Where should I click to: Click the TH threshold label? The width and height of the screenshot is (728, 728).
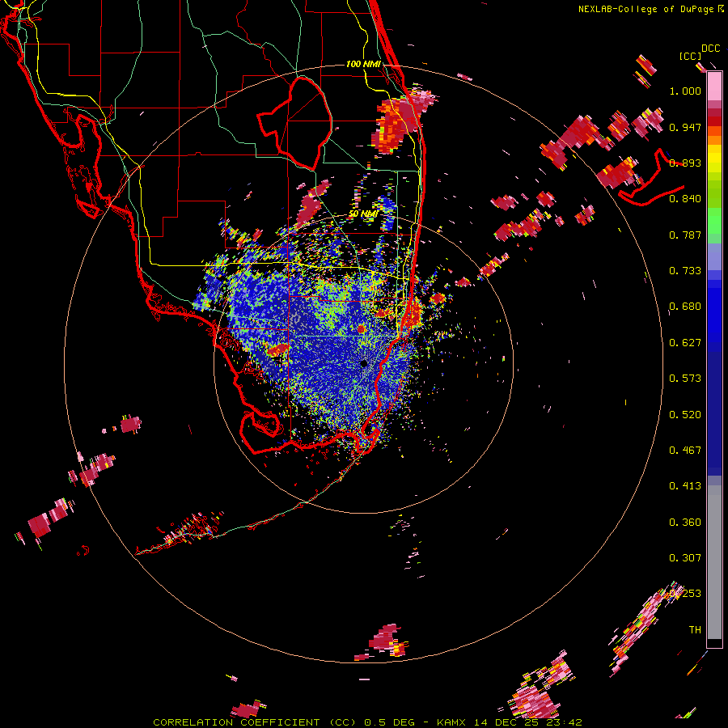pos(695,630)
